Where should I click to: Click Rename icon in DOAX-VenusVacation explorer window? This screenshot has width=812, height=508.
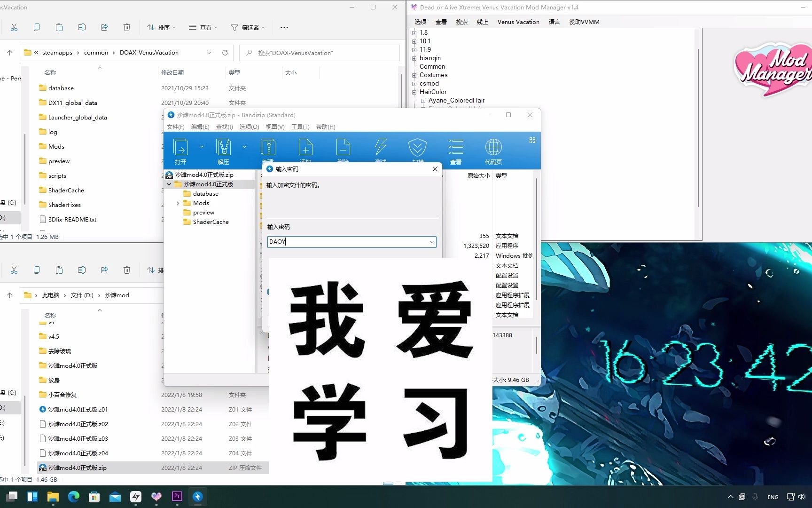tap(82, 27)
